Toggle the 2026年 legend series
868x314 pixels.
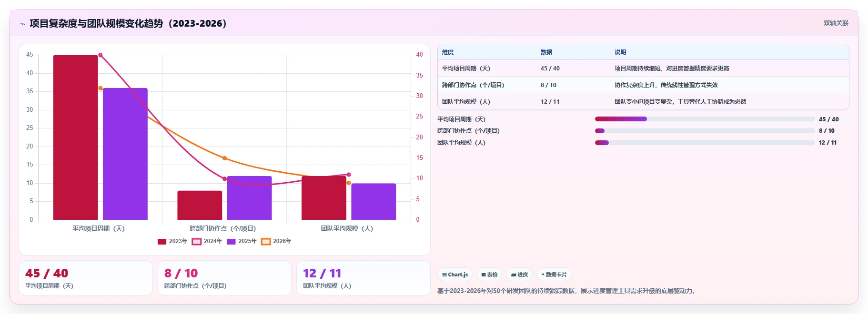[x=276, y=241]
